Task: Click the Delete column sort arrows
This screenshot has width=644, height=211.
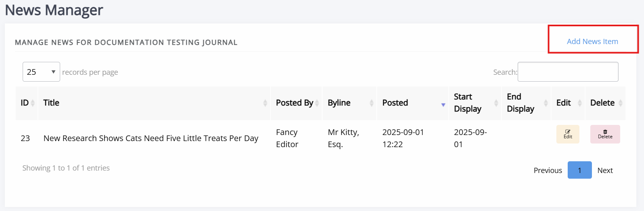Action: coord(621,103)
